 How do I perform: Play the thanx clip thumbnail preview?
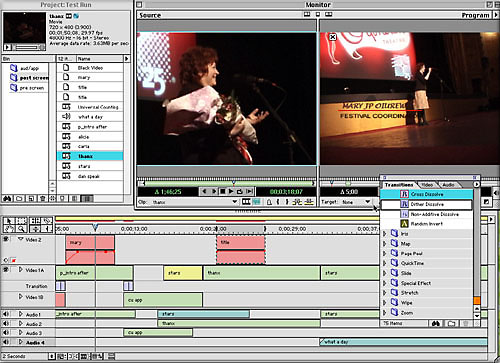point(7,47)
